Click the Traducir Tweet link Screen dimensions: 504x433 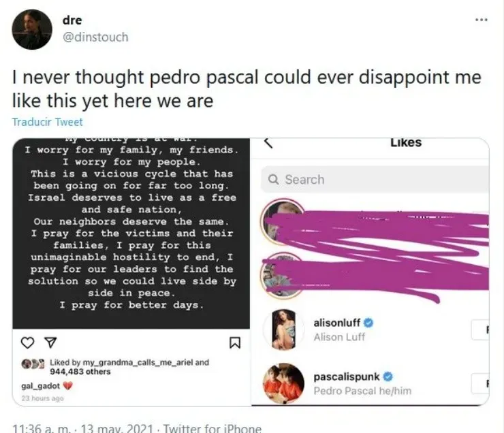[47, 122]
